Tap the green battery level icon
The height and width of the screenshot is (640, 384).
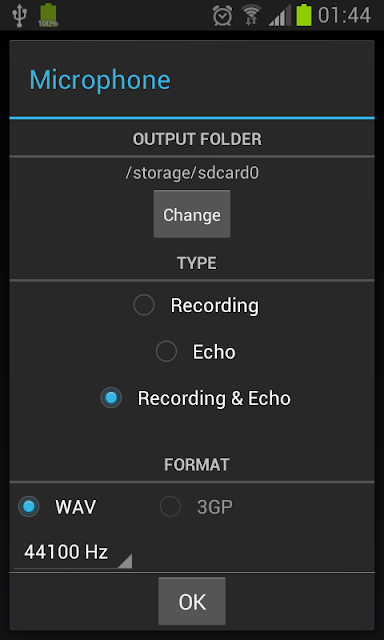pyautogui.click(x=304, y=15)
